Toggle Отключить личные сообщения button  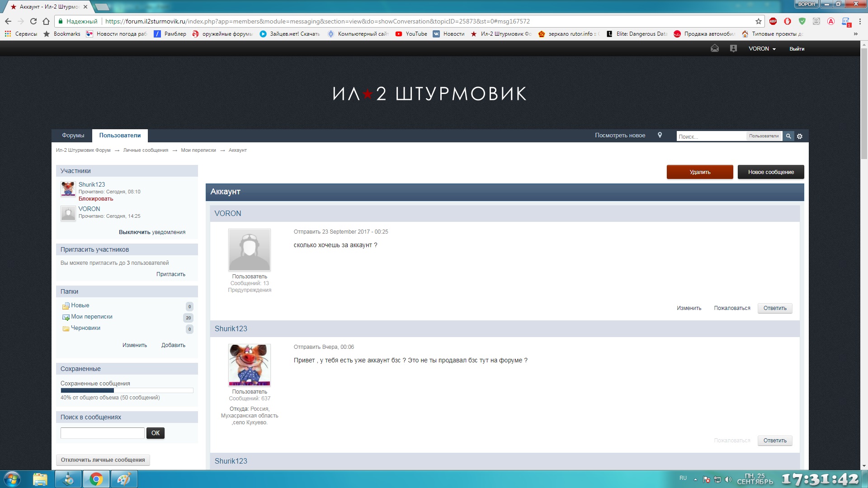103,460
